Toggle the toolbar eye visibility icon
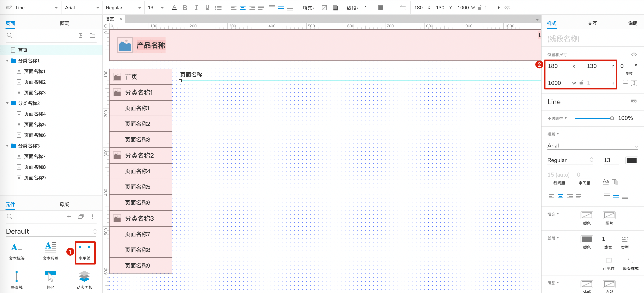The width and height of the screenshot is (644, 293). 507,8
